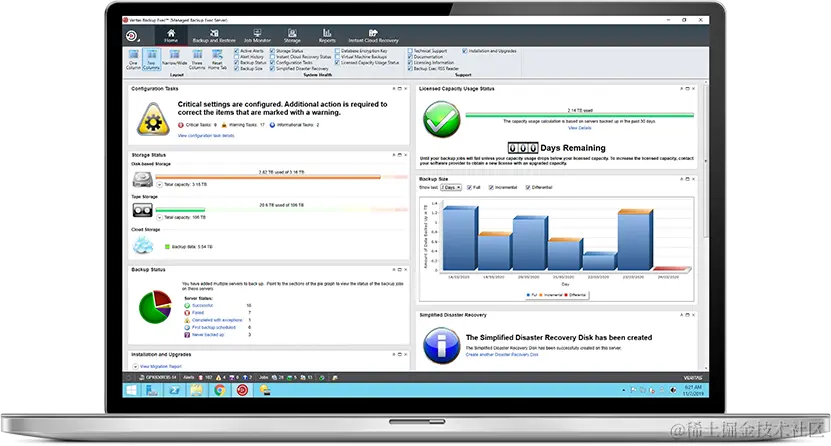The width and height of the screenshot is (831, 446).
Task: Go to the Storage tab
Action: [292, 36]
